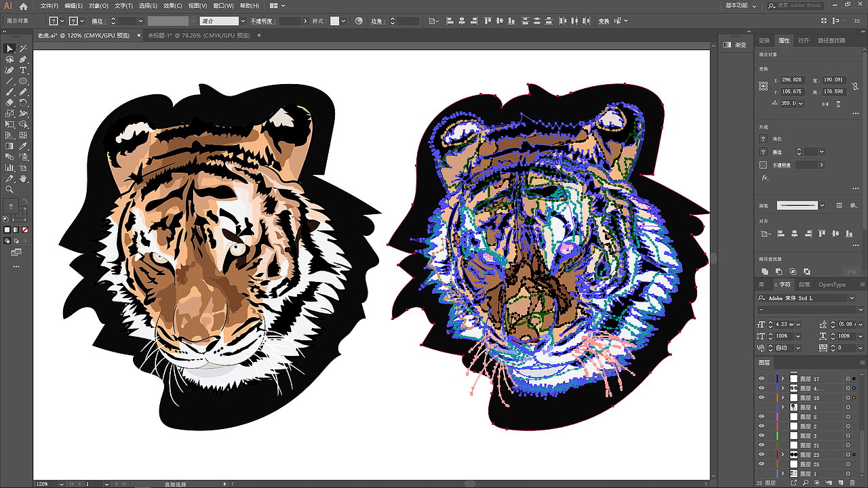Flip the object vertically in Properties
The image size is (868, 488).
pyautogui.click(x=840, y=104)
